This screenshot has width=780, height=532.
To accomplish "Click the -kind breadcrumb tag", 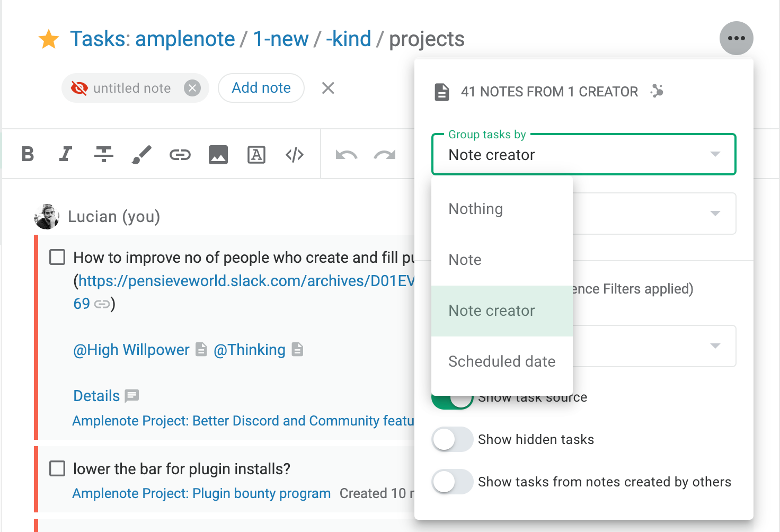I will click(348, 39).
